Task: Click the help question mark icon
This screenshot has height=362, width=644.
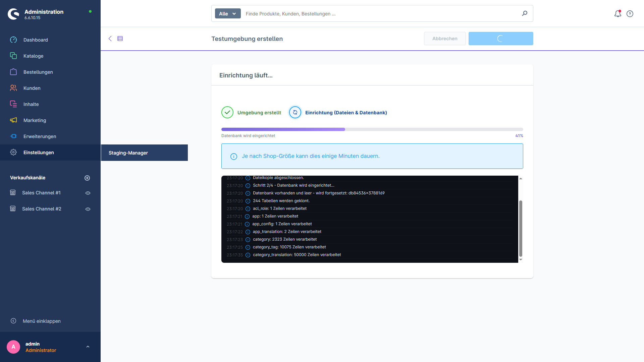Action: coord(630,14)
